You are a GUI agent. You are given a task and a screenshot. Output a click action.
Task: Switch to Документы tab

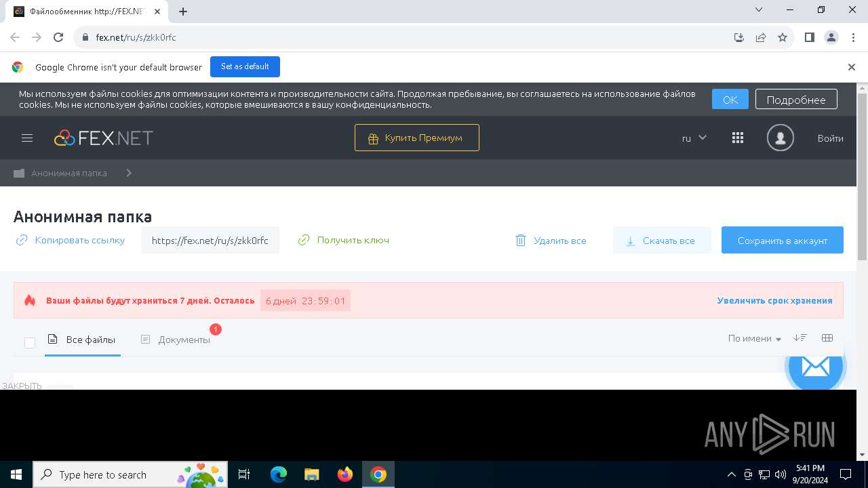coord(176,340)
